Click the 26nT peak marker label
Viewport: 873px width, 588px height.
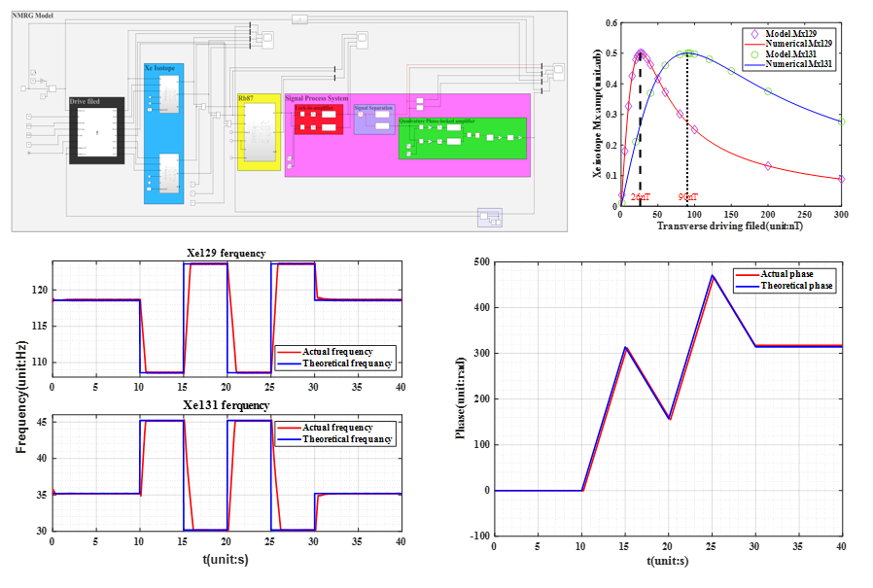[x=640, y=196]
